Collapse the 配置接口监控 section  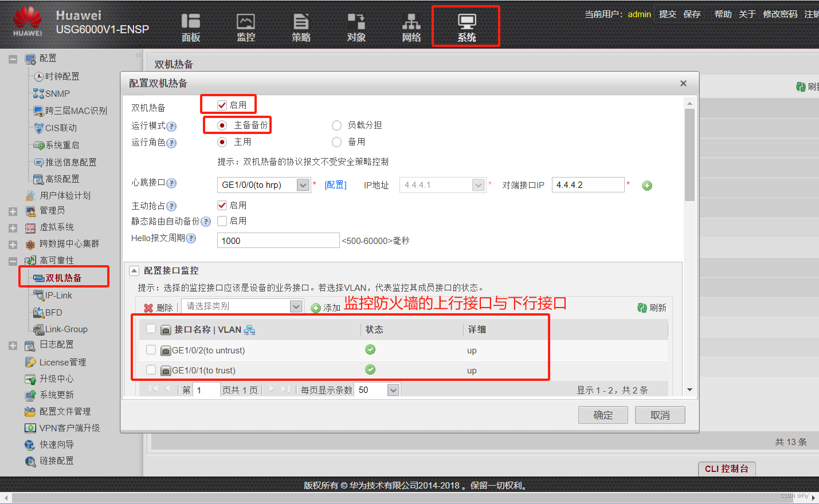point(134,270)
